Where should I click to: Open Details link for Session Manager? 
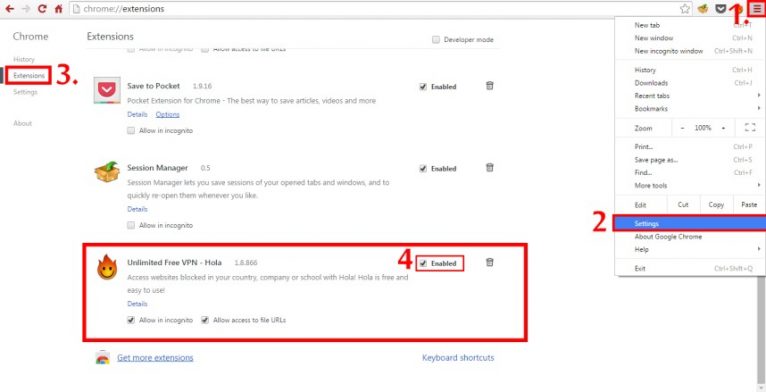coord(137,209)
